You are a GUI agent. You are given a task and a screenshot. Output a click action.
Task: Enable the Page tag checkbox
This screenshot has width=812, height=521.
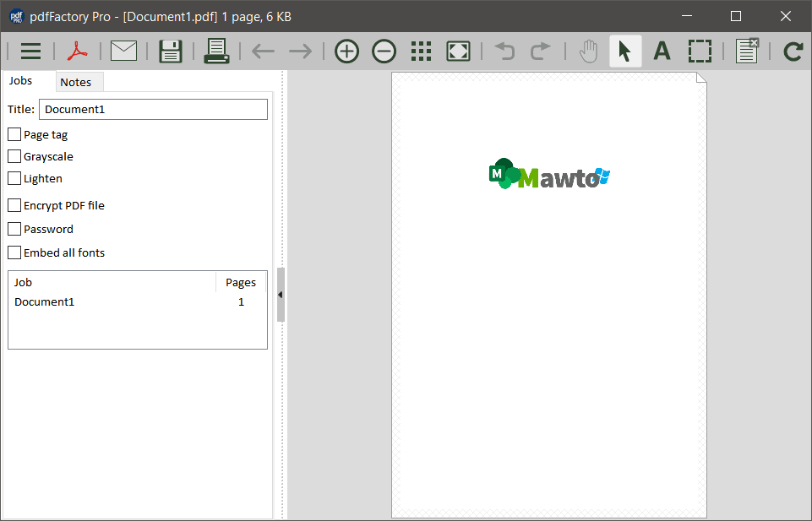(14, 134)
